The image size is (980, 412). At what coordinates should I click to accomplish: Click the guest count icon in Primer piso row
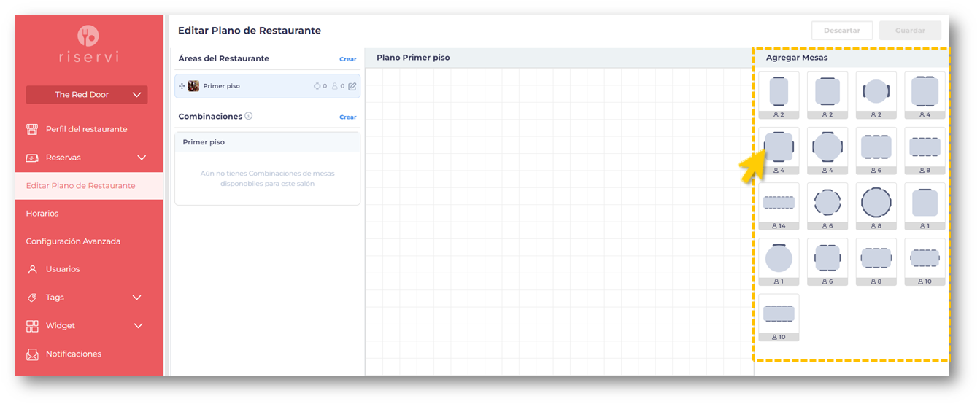click(x=335, y=86)
